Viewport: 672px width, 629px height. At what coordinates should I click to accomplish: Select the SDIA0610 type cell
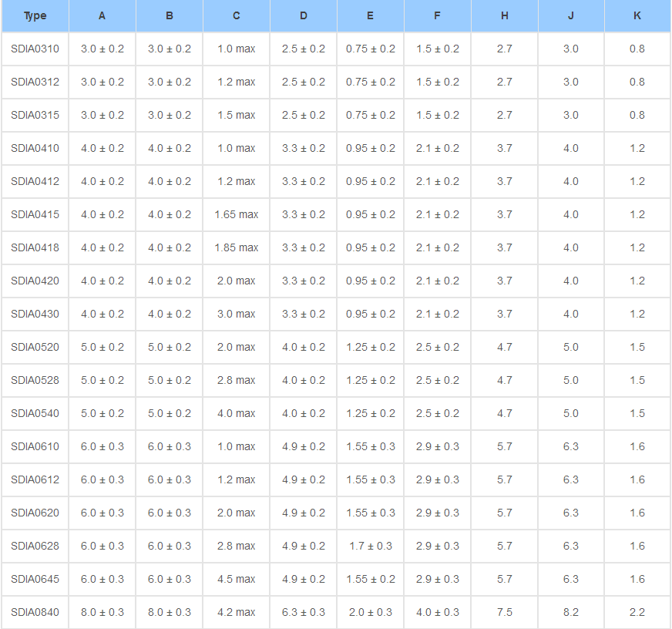[x=35, y=447]
